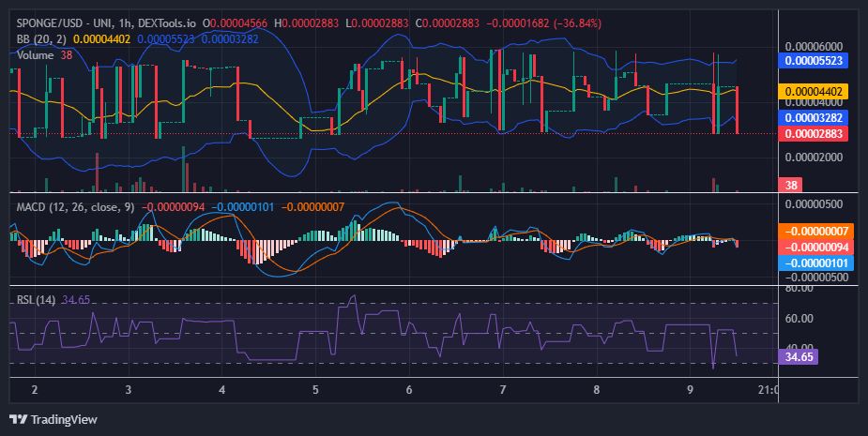This screenshot has width=868, height=436.
Task: Click the Volume legend value 38
Action: coord(67,55)
